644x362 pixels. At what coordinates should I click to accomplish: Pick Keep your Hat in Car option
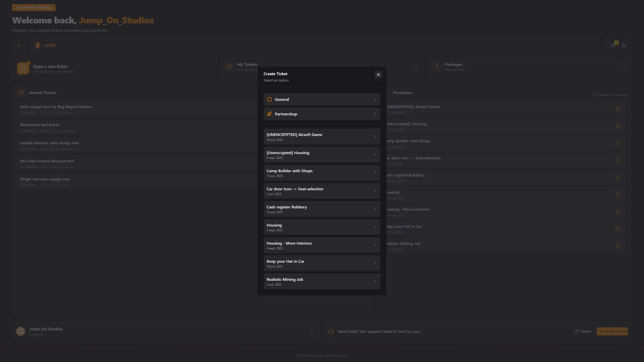[x=322, y=263]
